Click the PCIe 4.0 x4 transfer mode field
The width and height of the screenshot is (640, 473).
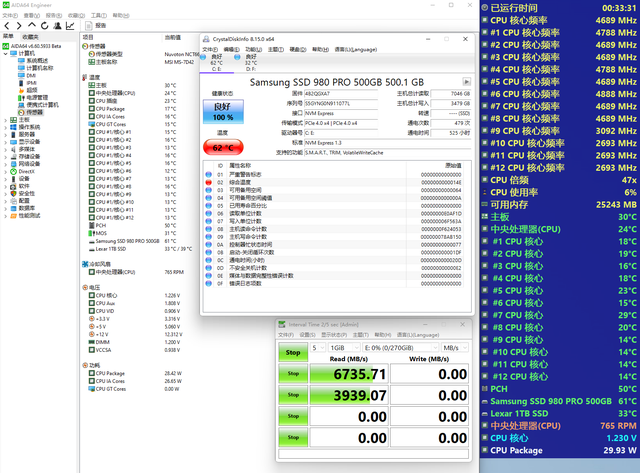[x=341, y=123]
